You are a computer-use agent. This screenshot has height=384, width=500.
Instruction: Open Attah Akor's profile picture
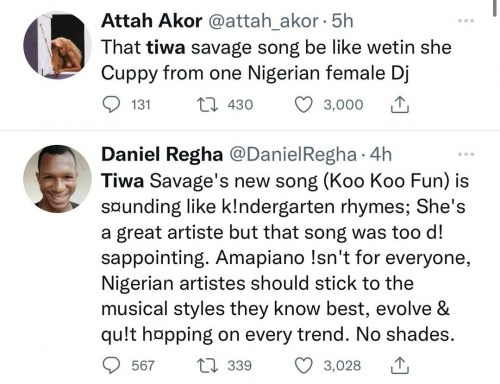[57, 45]
